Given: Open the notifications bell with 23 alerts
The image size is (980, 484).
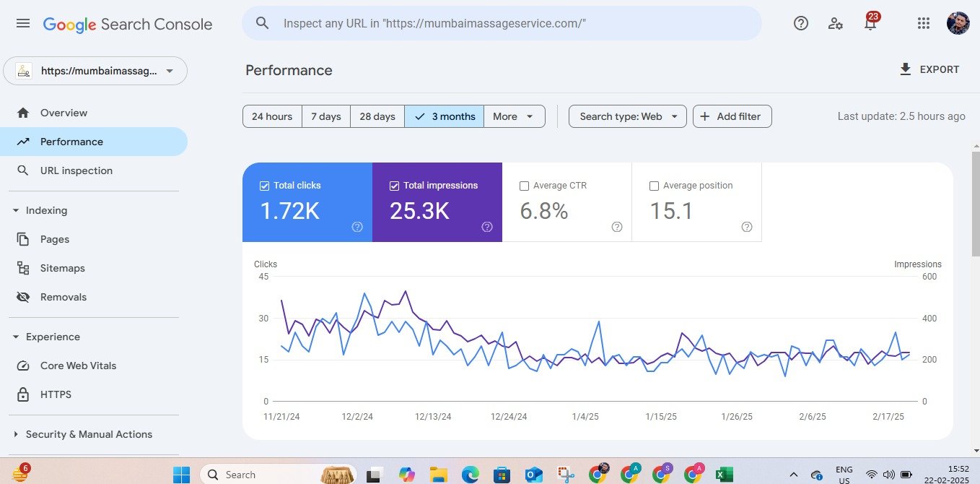Looking at the screenshot, I should 871,22.
